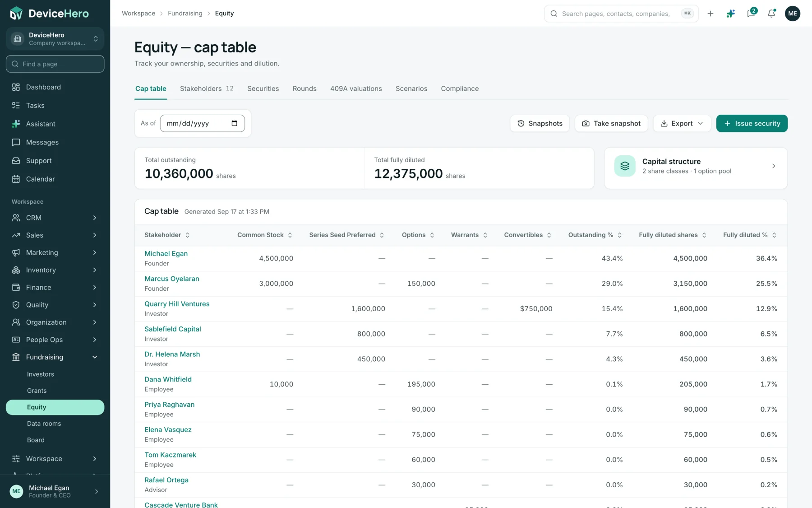
Task: Open the Export dropdown
Action: point(682,123)
